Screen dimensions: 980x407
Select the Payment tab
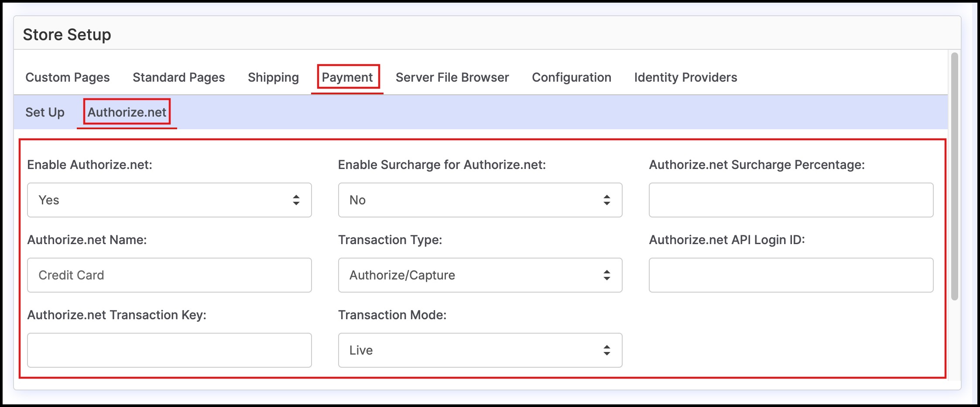(347, 77)
